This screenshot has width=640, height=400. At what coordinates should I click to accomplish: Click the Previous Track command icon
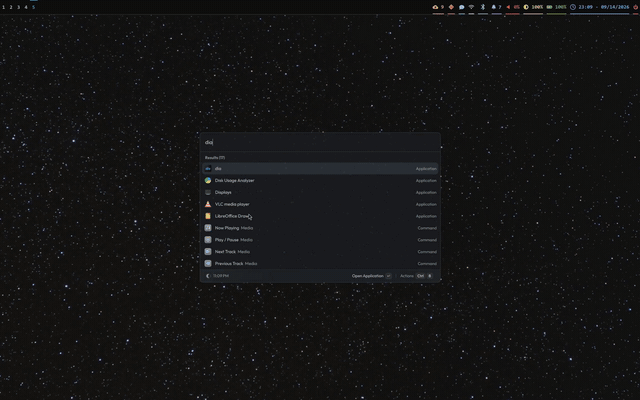coord(208,263)
